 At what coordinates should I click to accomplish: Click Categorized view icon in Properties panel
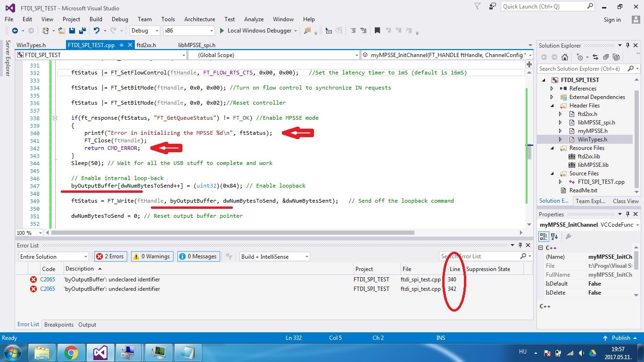[544, 237]
